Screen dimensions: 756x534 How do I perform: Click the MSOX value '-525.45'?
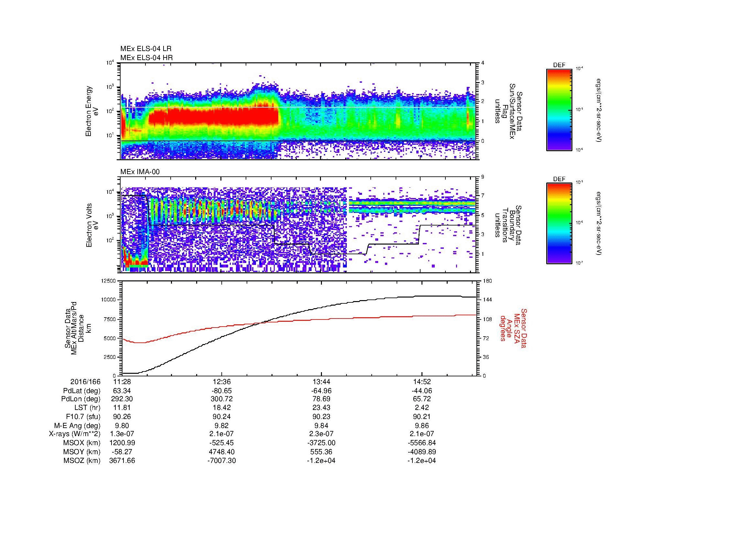[222, 443]
